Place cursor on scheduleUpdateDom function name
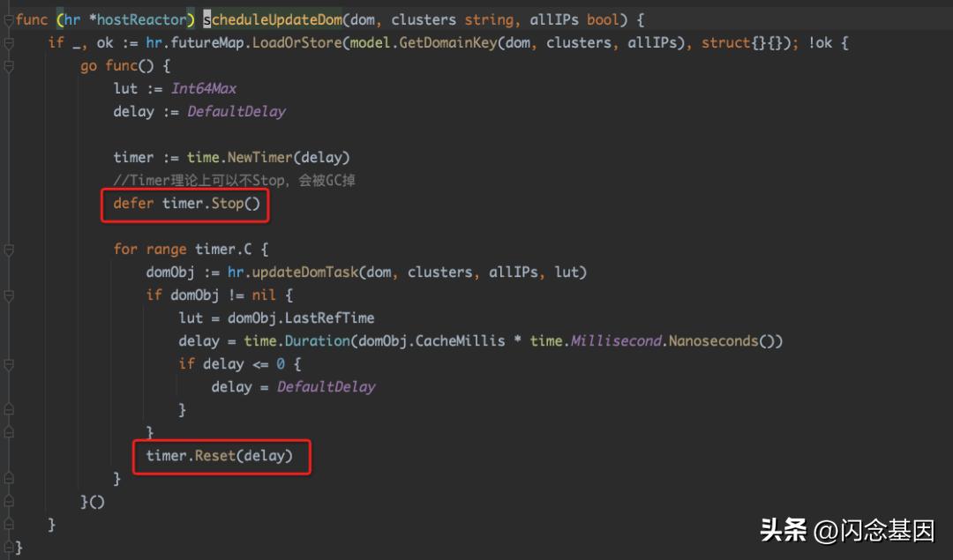Image resolution: width=953 pixels, height=560 pixels. tap(273, 20)
